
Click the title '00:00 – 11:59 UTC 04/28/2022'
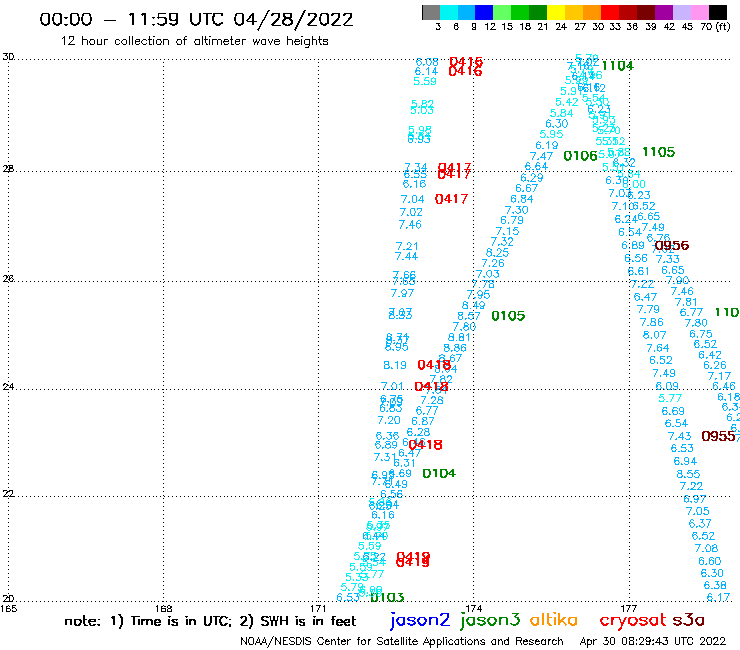196,19
